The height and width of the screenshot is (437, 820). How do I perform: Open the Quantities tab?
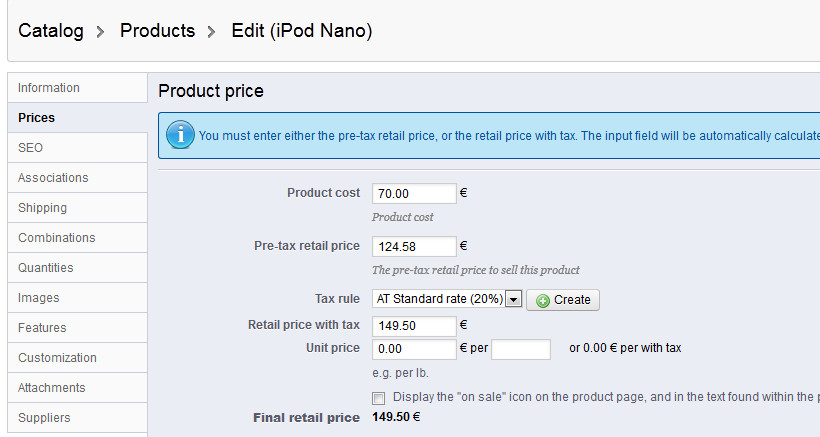pos(46,268)
